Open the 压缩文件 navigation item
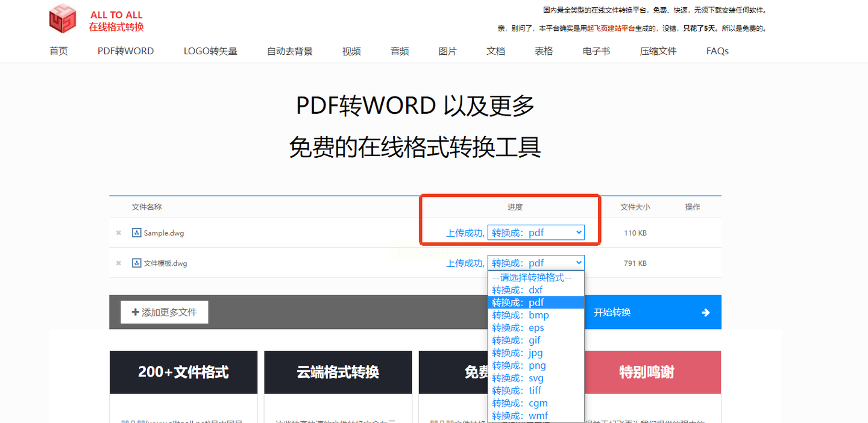The height and width of the screenshot is (423, 868). [658, 51]
